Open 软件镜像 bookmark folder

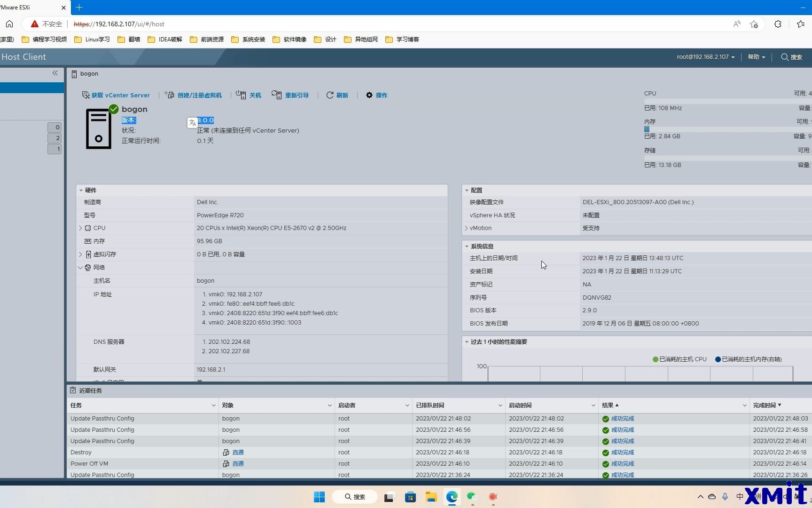(x=289, y=40)
